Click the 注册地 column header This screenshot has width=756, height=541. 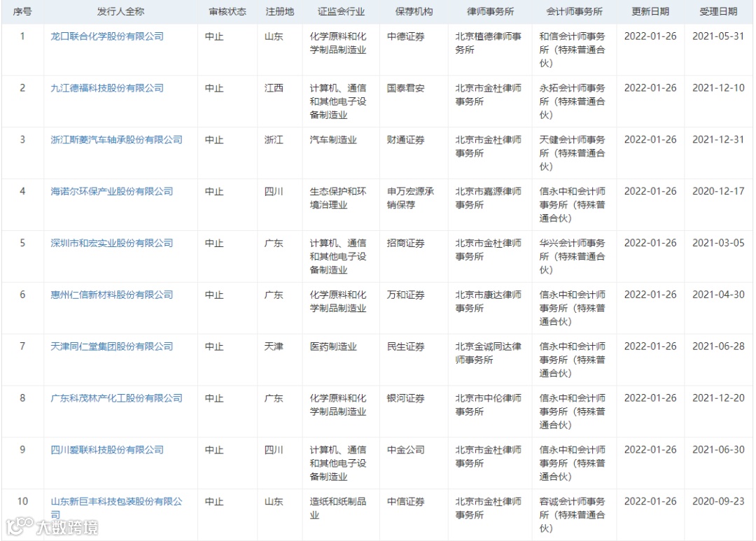pos(279,12)
